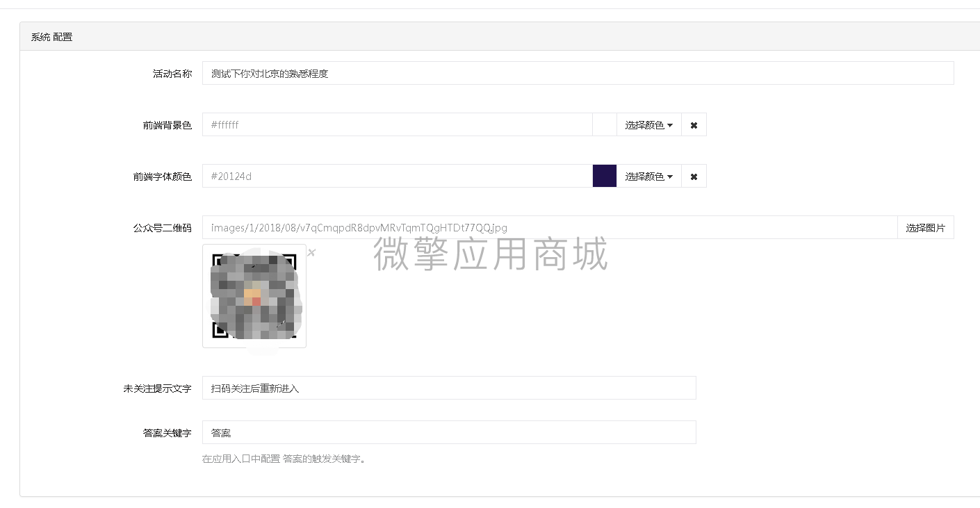Remove the QR code image with its small × icon
This screenshot has width=980, height=508.
[x=311, y=252]
